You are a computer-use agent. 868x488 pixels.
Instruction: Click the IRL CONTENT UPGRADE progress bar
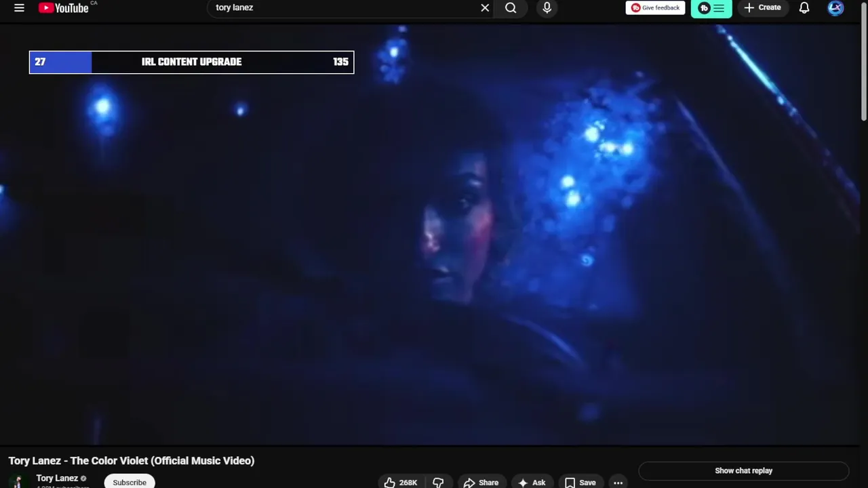(191, 62)
